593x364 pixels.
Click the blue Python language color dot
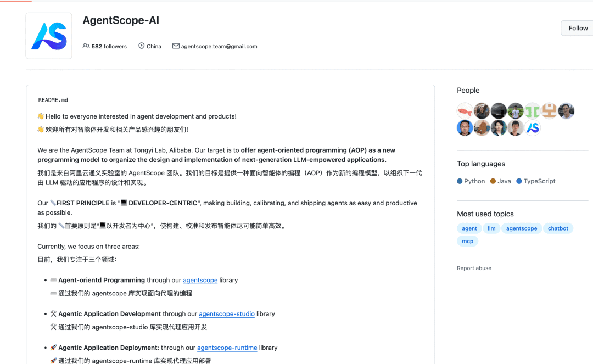pos(459,181)
